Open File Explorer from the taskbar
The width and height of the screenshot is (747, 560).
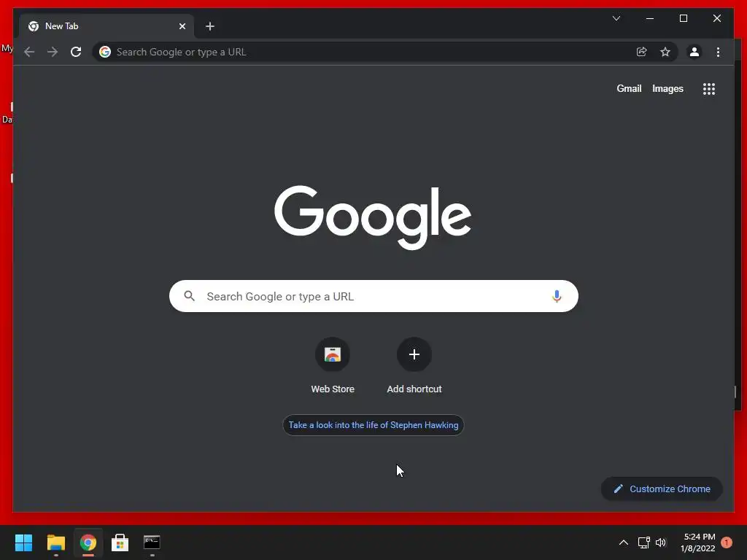[55, 542]
